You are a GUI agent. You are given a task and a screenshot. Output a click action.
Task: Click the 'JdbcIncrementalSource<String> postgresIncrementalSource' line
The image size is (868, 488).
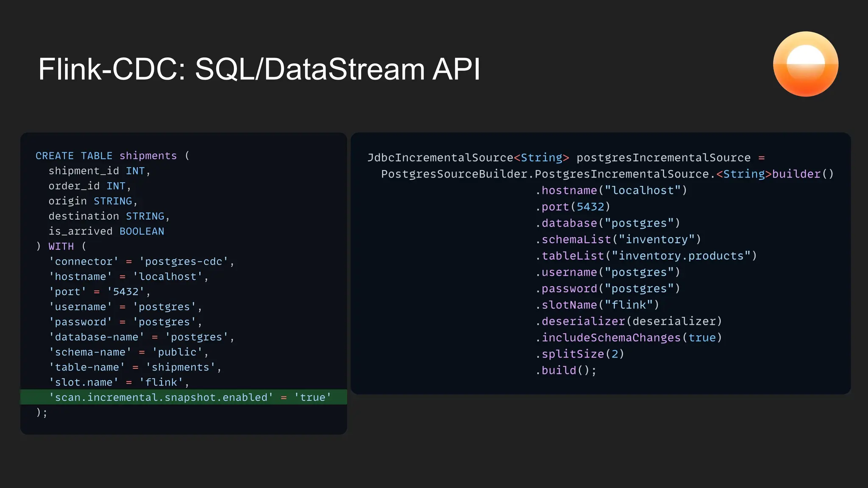coord(566,158)
